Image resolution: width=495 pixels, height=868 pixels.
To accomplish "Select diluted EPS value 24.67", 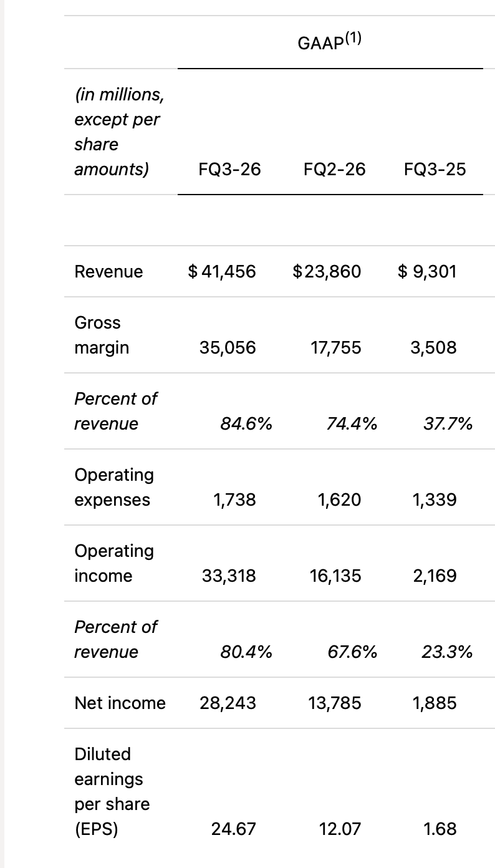I will tap(234, 829).
